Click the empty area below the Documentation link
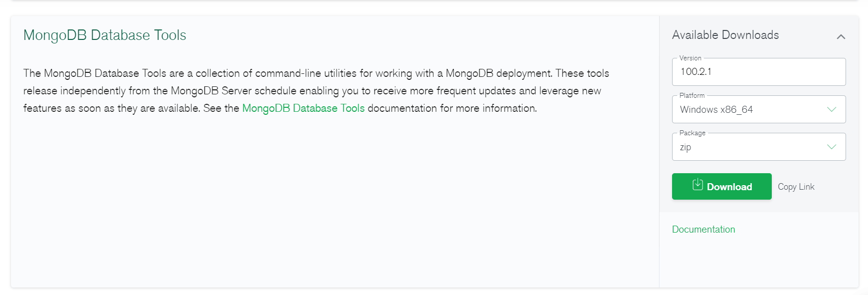 pos(758,262)
